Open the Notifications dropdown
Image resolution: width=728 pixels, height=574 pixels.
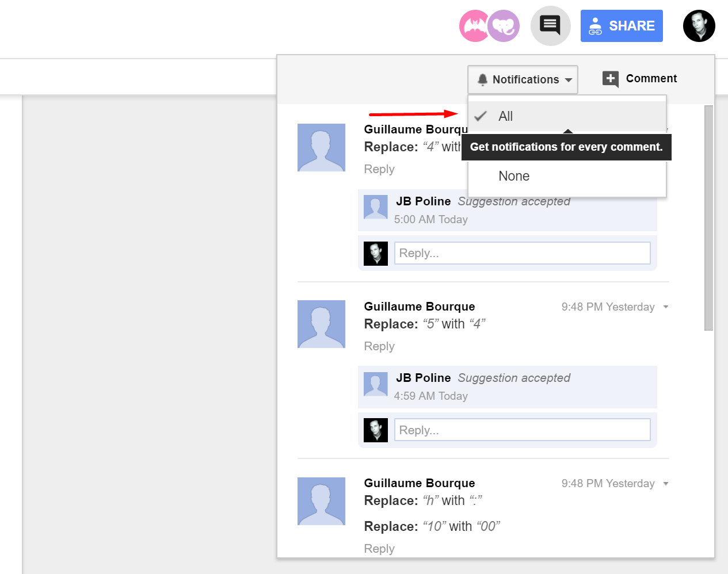(x=522, y=79)
